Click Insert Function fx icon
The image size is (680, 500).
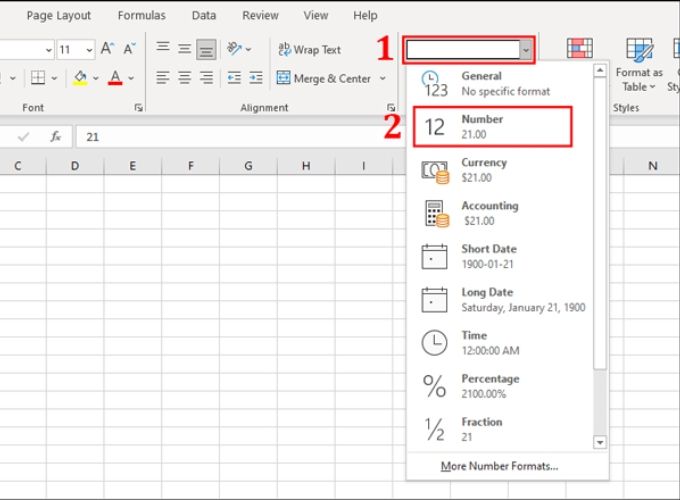coord(56,137)
